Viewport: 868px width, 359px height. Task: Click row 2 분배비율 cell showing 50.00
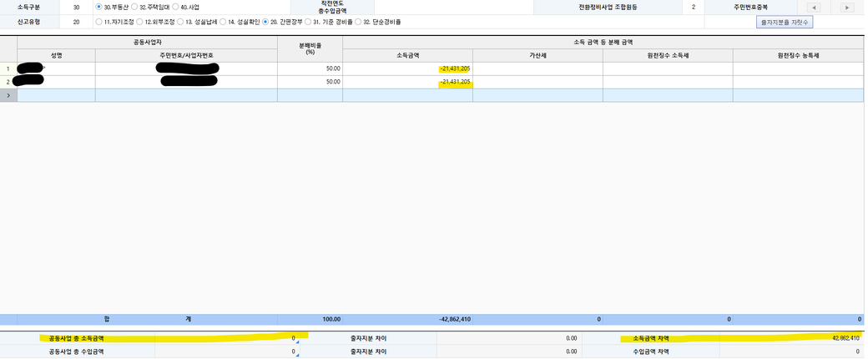(x=310, y=82)
